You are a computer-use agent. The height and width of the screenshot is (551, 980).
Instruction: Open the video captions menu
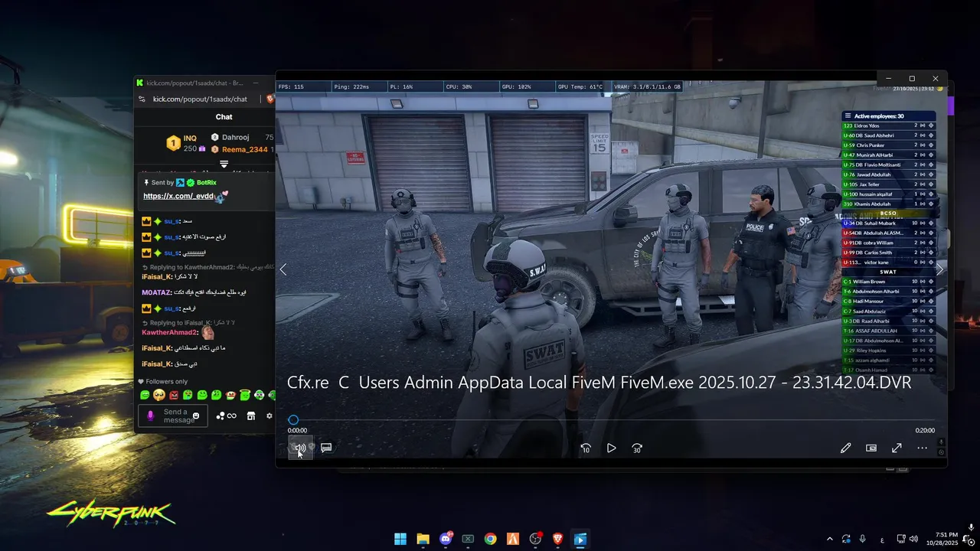click(x=326, y=448)
